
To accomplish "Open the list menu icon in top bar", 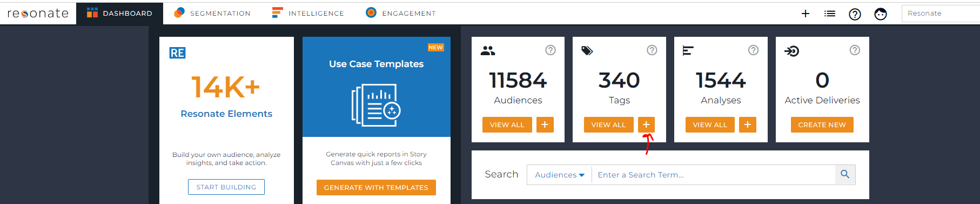I will [x=829, y=14].
